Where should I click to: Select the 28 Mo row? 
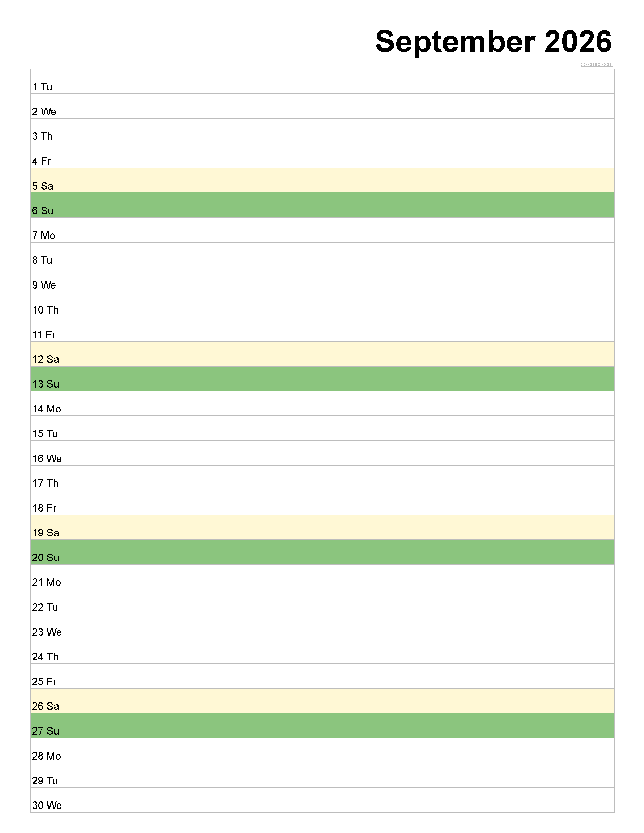point(323,751)
